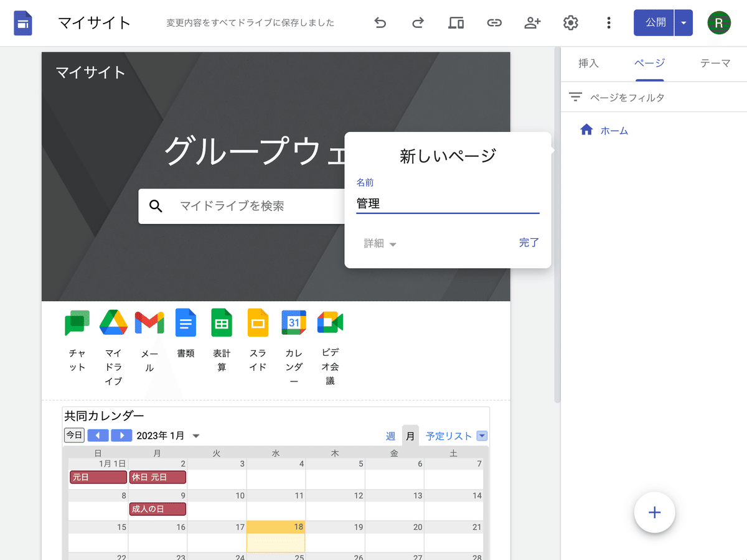
Task: Click the 公開 publish button
Action: tap(654, 23)
